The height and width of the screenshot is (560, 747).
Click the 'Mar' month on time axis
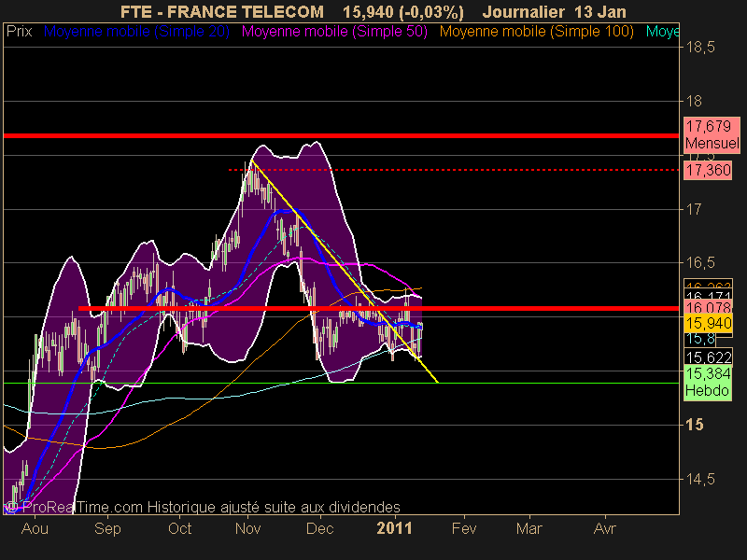[x=529, y=528]
